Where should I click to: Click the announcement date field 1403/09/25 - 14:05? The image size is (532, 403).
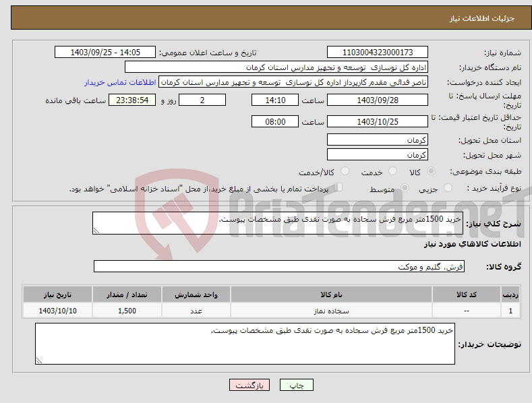tap(105, 53)
